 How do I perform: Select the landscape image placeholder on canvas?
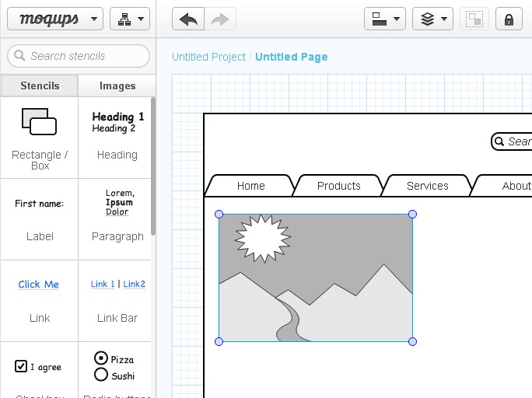click(x=316, y=278)
